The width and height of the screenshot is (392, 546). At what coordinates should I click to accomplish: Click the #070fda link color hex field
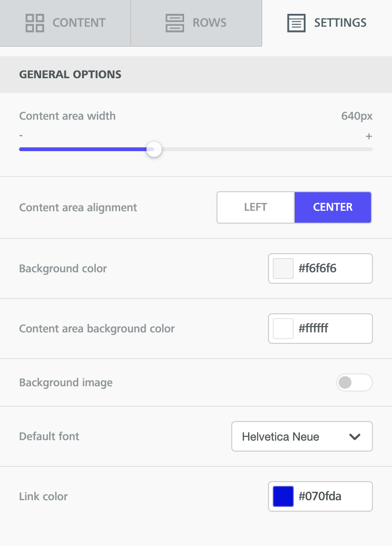pos(320,496)
